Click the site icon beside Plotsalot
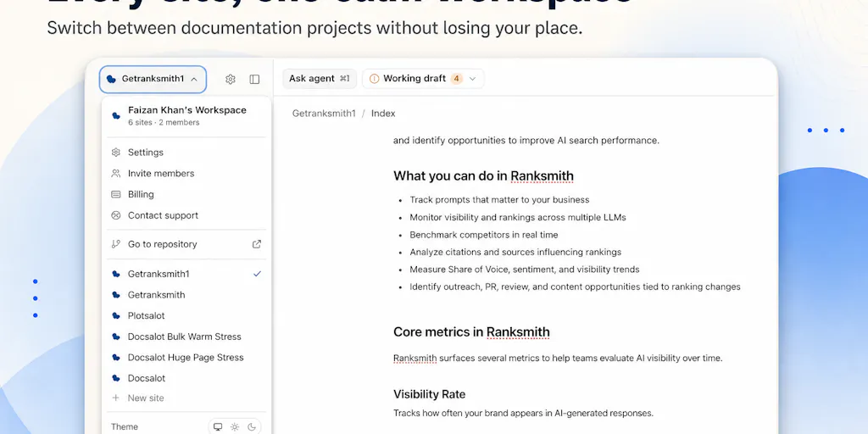 116,315
